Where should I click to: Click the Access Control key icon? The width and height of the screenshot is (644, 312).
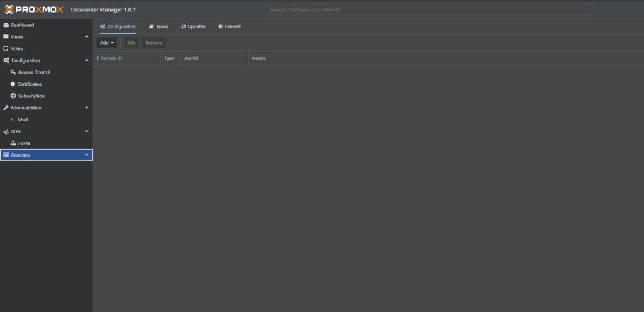(x=13, y=72)
